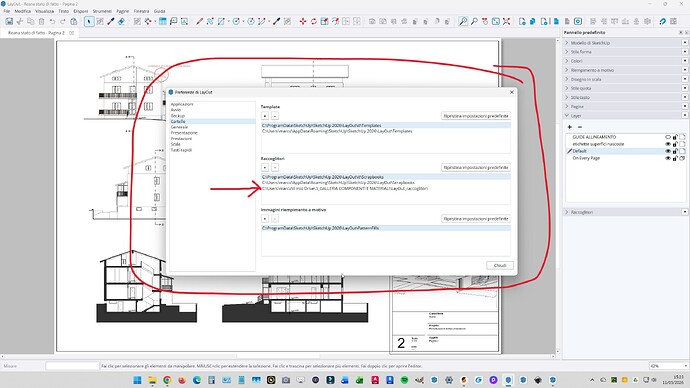Click the Zoom Extents red arrows icon
690x388 pixels.
tap(506, 21)
